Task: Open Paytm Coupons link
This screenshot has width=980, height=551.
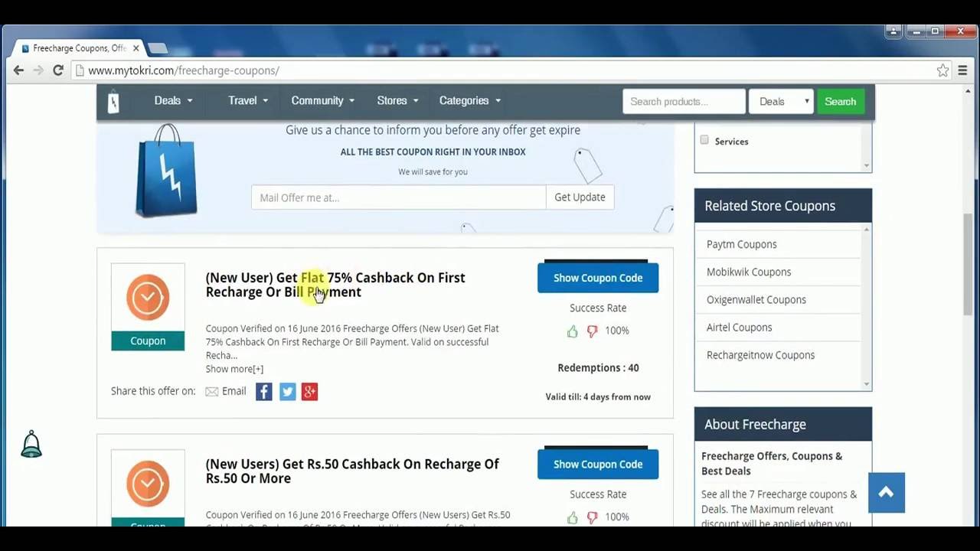Action: pos(741,244)
